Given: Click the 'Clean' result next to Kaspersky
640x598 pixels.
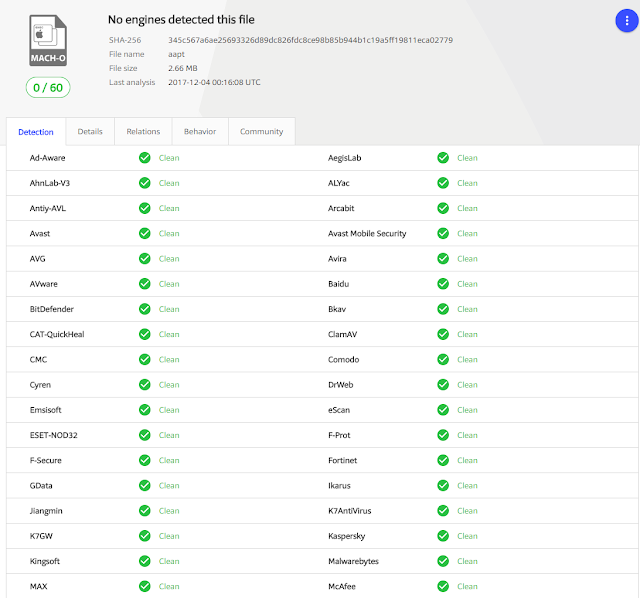Looking at the screenshot, I should pos(467,536).
